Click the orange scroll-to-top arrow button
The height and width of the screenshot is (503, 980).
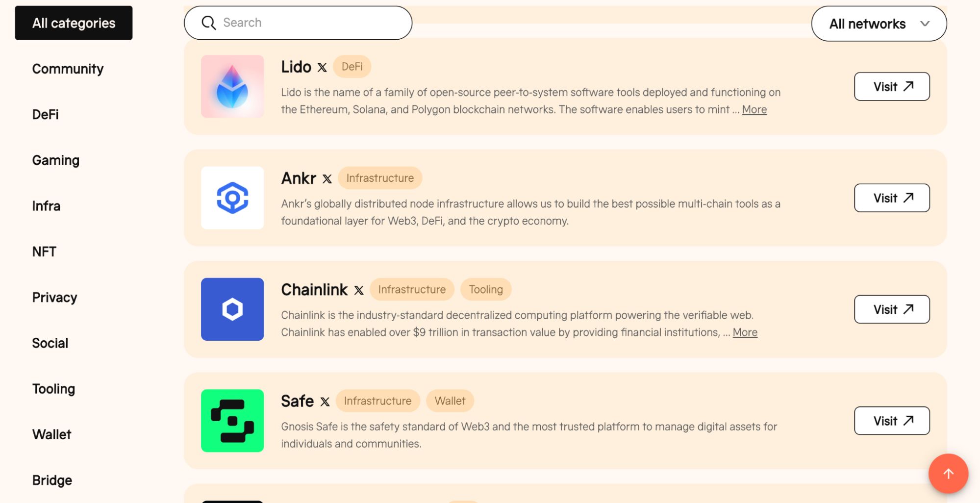[x=948, y=473]
